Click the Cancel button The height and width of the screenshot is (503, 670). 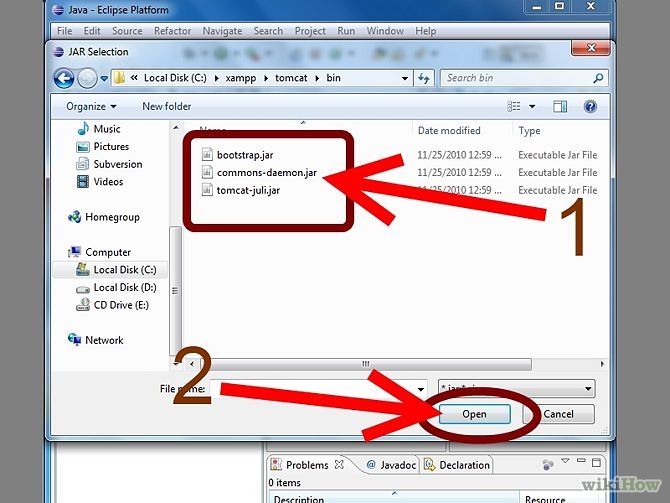(x=558, y=414)
